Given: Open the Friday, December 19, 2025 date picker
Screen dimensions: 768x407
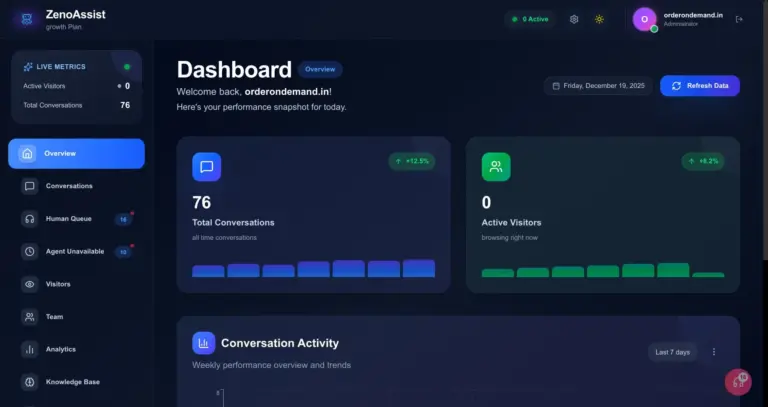Looking at the screenshot, I should point(598,86).
